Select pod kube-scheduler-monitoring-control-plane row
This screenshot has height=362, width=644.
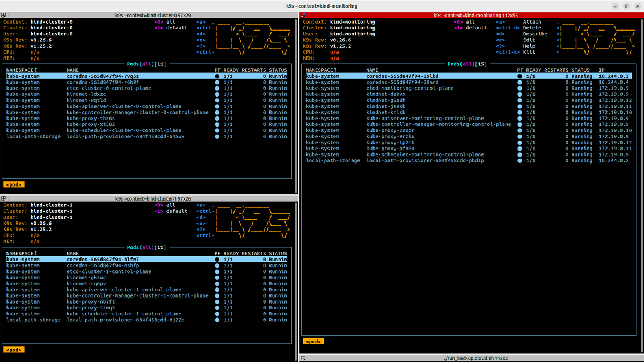click(x=425, y=154)
